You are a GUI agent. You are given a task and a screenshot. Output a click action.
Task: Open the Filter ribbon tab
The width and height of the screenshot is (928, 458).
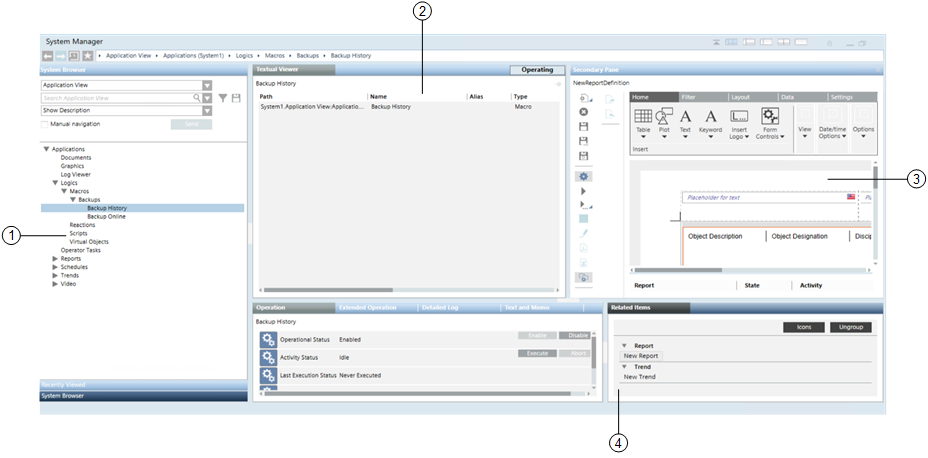tap(689, 97)
